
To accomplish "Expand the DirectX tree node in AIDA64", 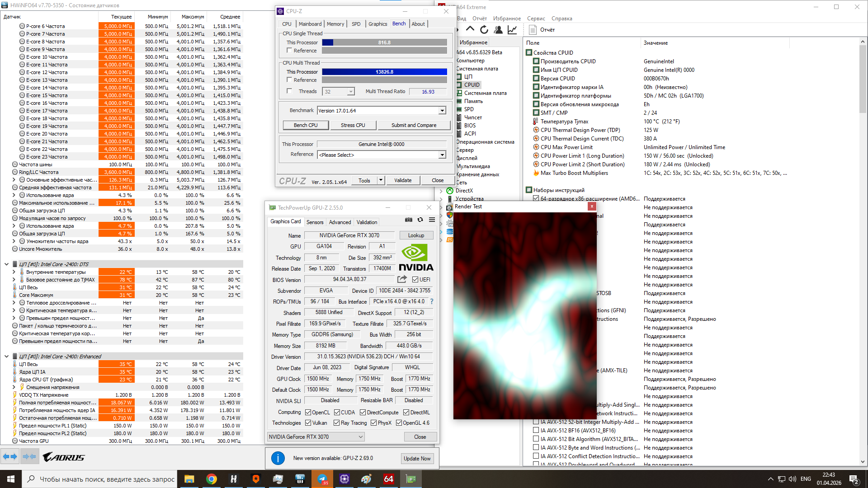I will click(441, 191).
